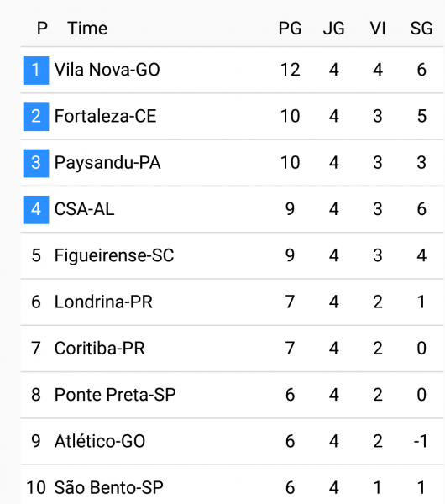Click the Ponte Preta-SP team name
The width and height of the screenshot is (445, 504).
pyautogui.click(x=115, y=395)
